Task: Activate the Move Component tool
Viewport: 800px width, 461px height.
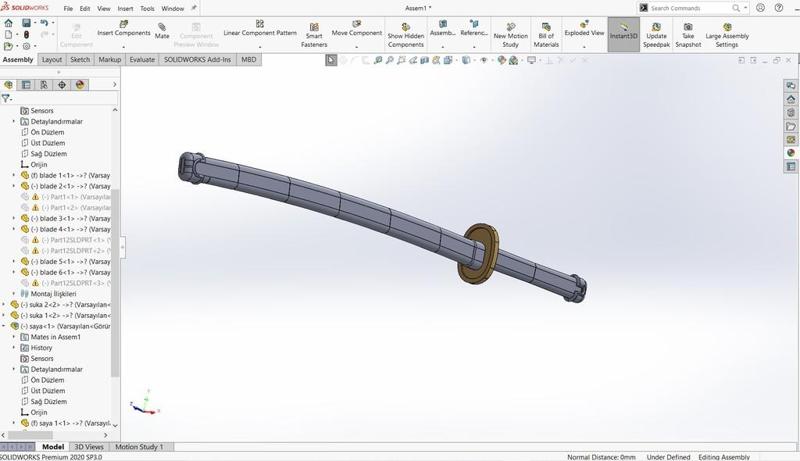Action: (357, 29)
